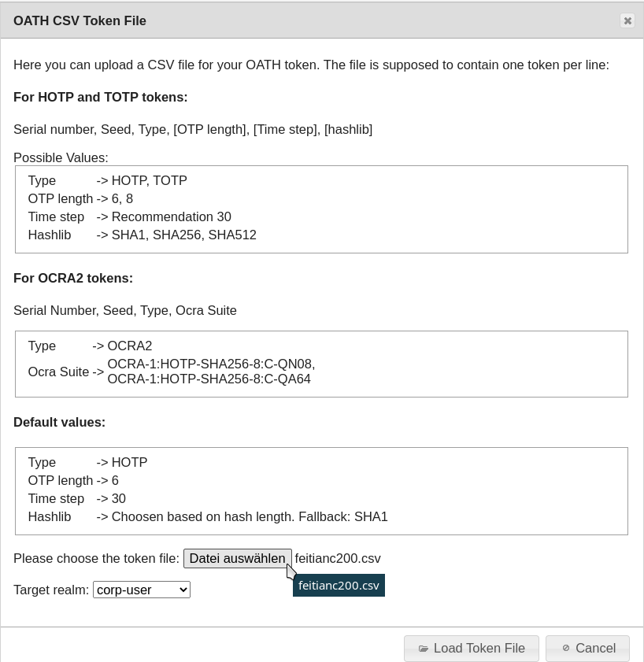The image size is (644, 662).
Task: Click the 'Default values:' heading
Action: click(59, 422)
